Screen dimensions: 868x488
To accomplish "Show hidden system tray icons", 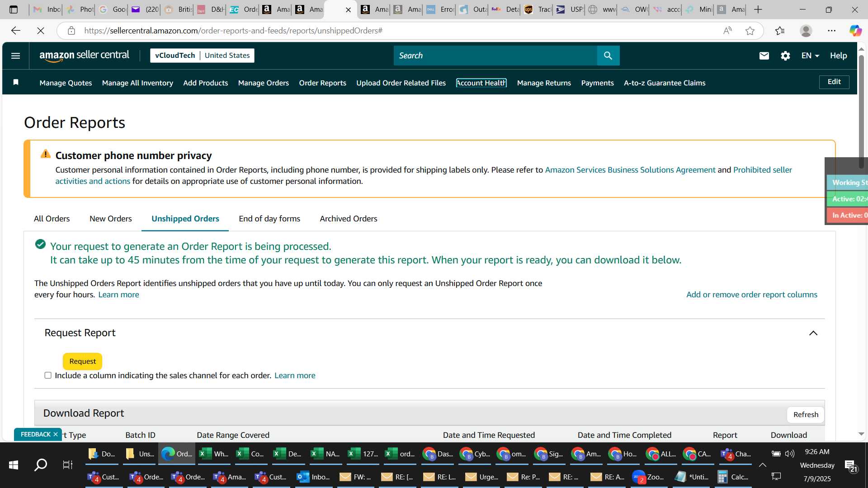I will [763, 465].
